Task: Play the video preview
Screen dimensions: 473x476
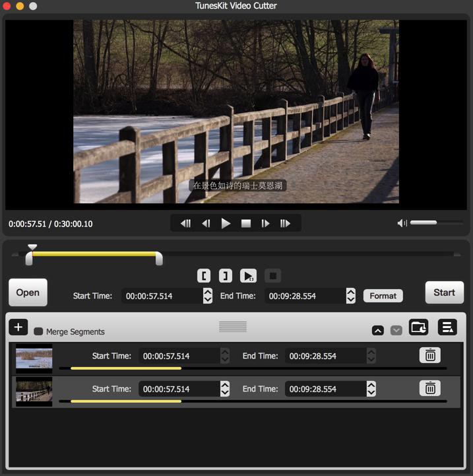Action: (x=226, y=223)
